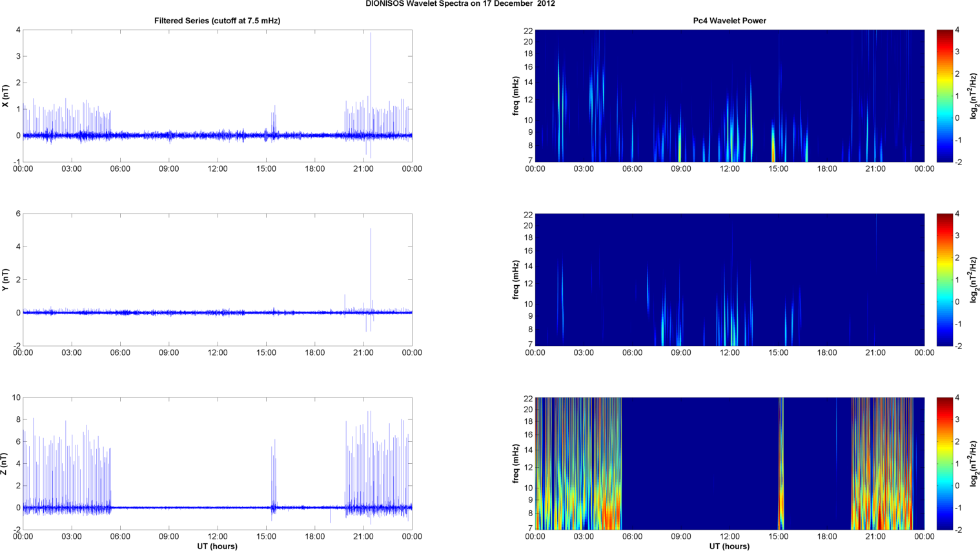Click the log2(nT²/Hz) label by the middle color bar

(974, 279)
